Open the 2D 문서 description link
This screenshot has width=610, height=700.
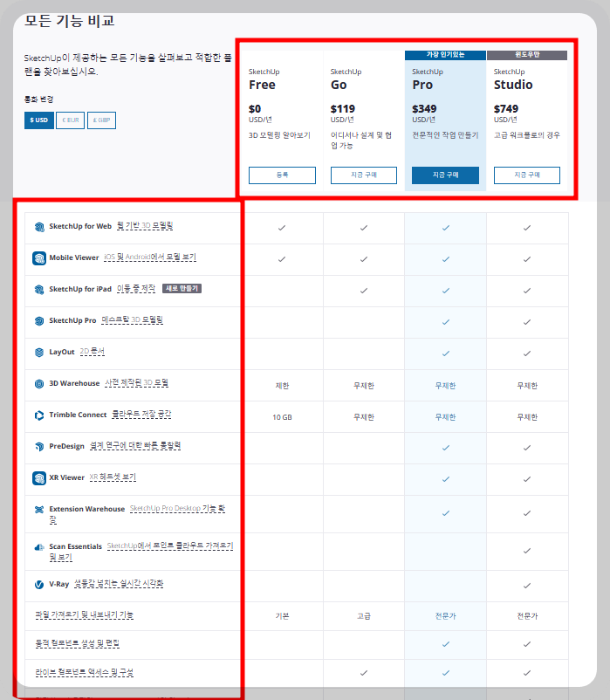(92, 352)
